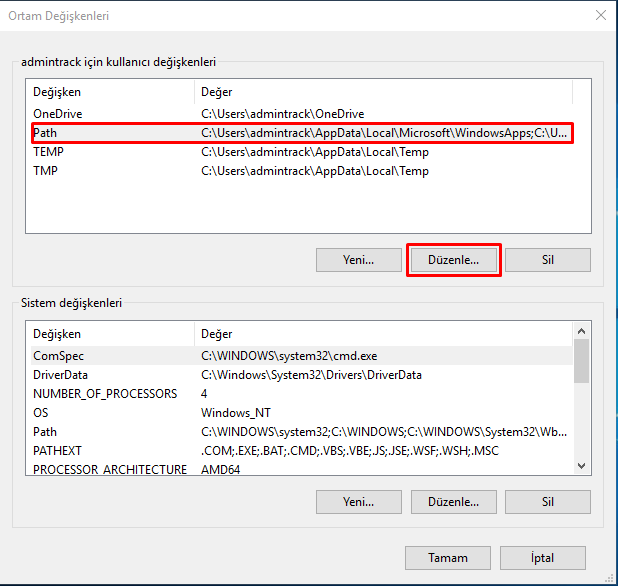
Task: Close the Ortam Değişkenleri dialog
Action: point(599,16)
